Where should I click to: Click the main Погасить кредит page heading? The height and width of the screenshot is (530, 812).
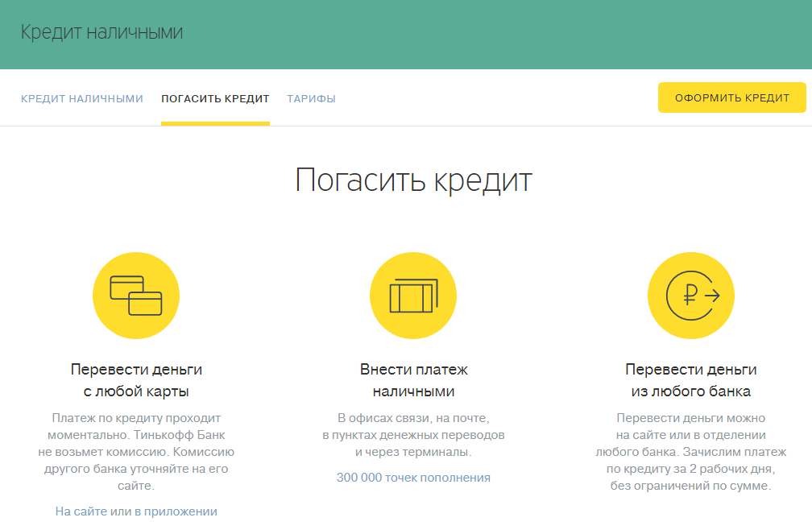pyautogui.click(x=413, y=180)
